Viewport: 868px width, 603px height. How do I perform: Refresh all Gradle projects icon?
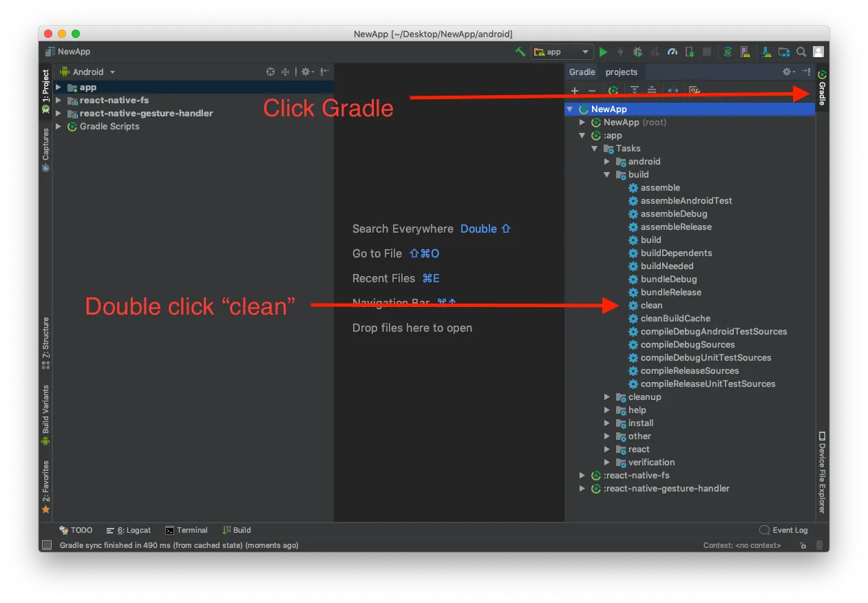613,90
